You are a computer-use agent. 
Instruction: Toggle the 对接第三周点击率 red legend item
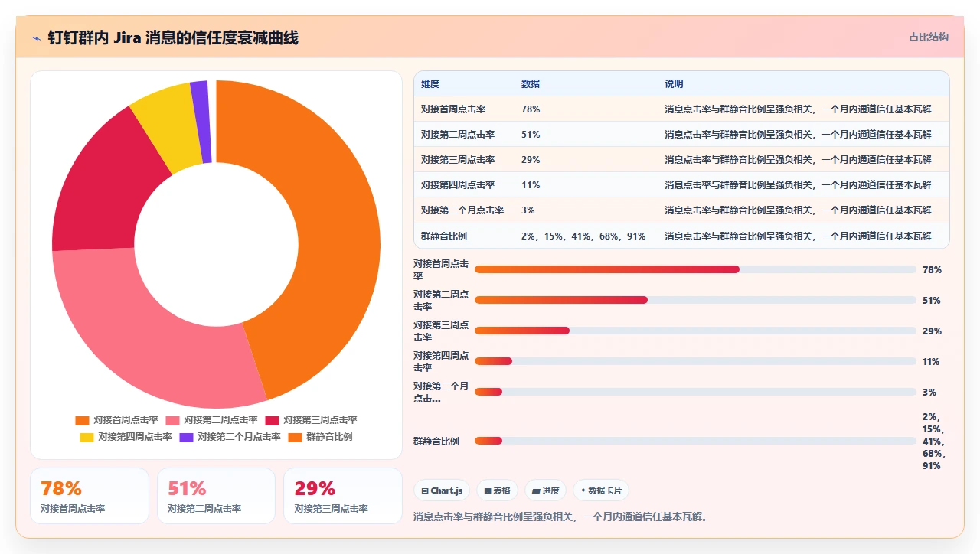coord(312,420)
